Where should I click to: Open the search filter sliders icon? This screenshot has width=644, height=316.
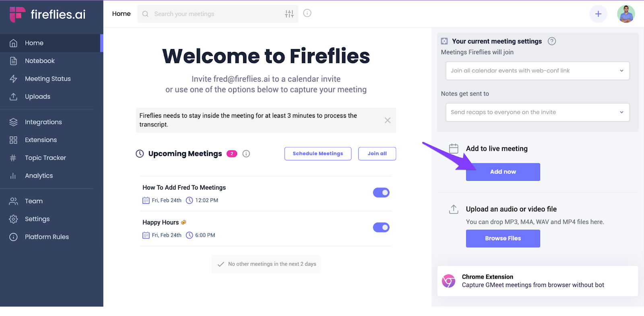pyautogui.click(x=289, y=14)
